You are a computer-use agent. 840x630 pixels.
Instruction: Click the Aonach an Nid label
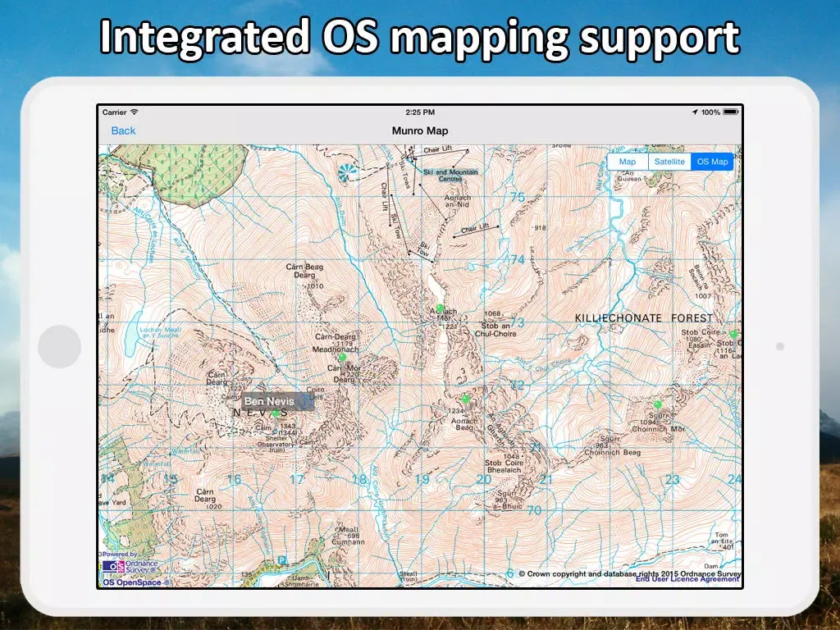(458, 201)
